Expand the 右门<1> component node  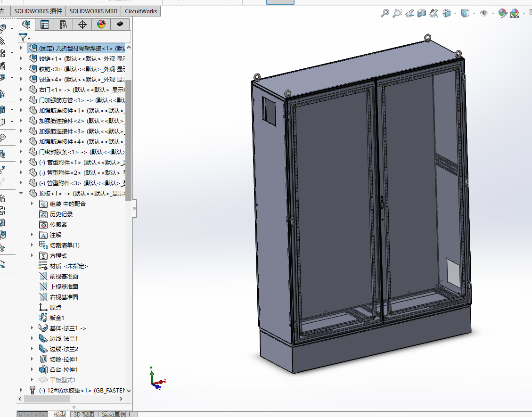pyautogui.click(x=21, y=90)
